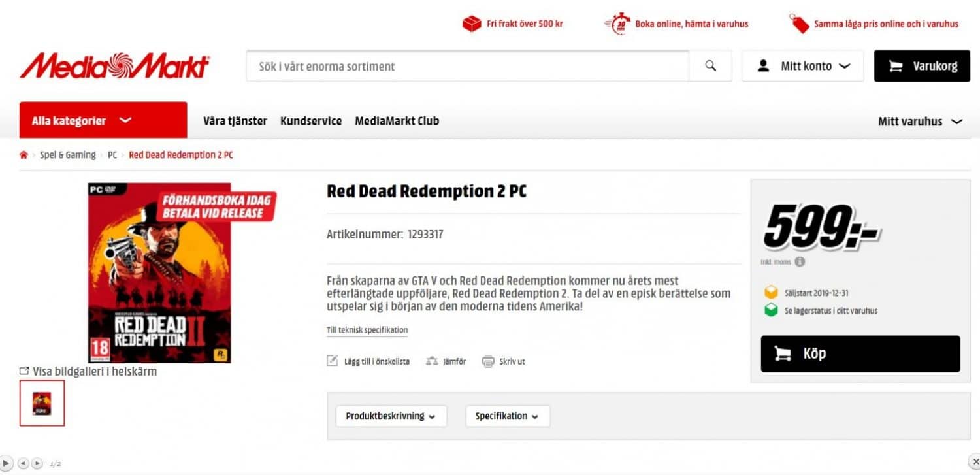Click Boka online, hämta i varuhus
Image resolution: width=980 pixels, height=475 pixels.
(x=692, y=24)
